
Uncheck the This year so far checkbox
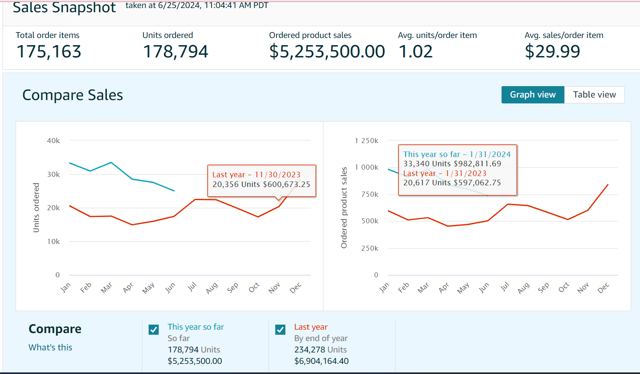[153, 329]
